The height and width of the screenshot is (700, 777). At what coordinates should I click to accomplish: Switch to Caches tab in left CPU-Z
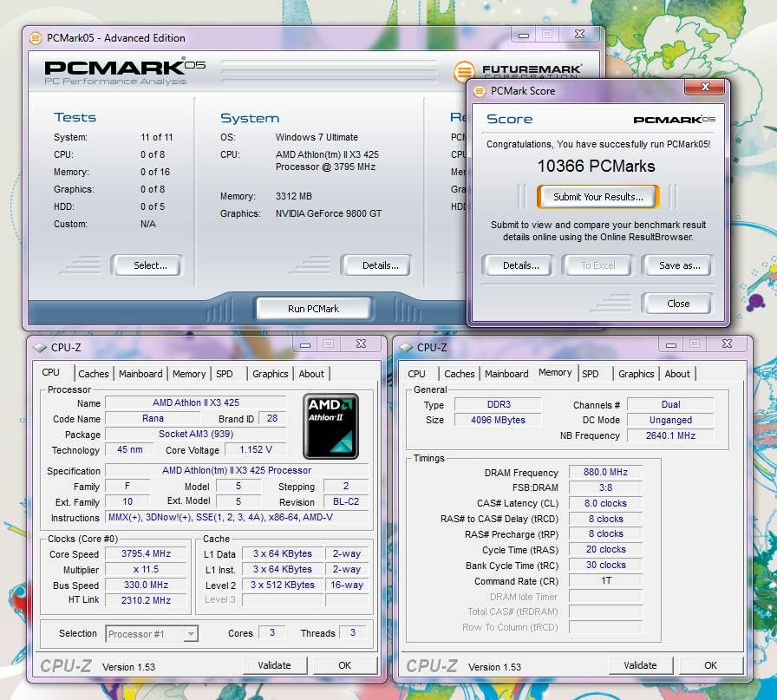click(93, 374)
